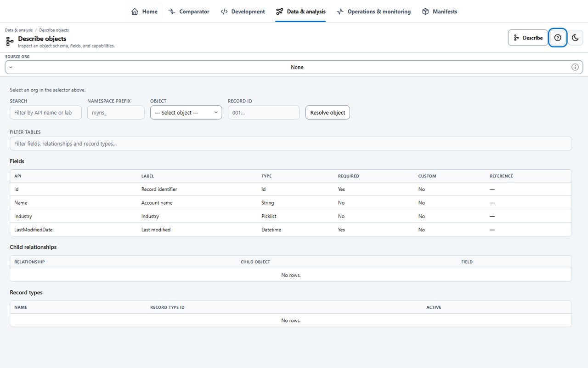The width and height of the screenshot is (588, 368).
Task: Click the CUSTOM column header
Action: [x=427, y=176]
